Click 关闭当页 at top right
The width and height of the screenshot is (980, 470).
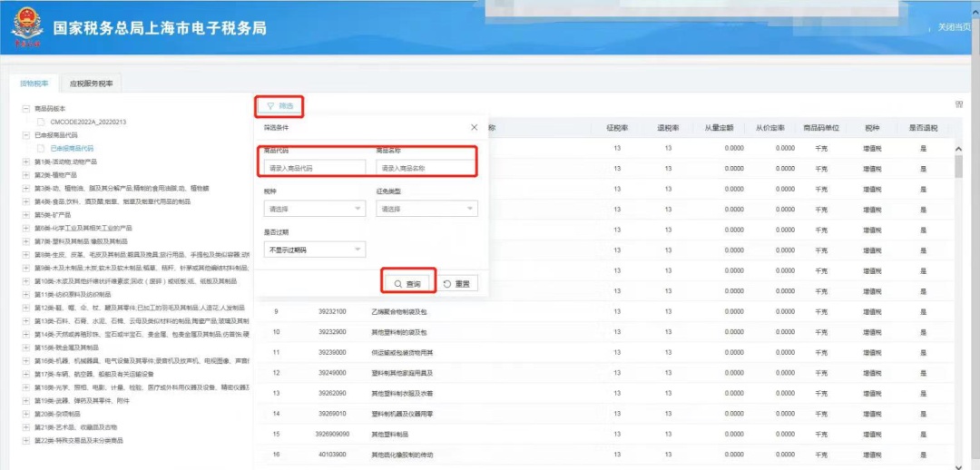pos(957,27)
